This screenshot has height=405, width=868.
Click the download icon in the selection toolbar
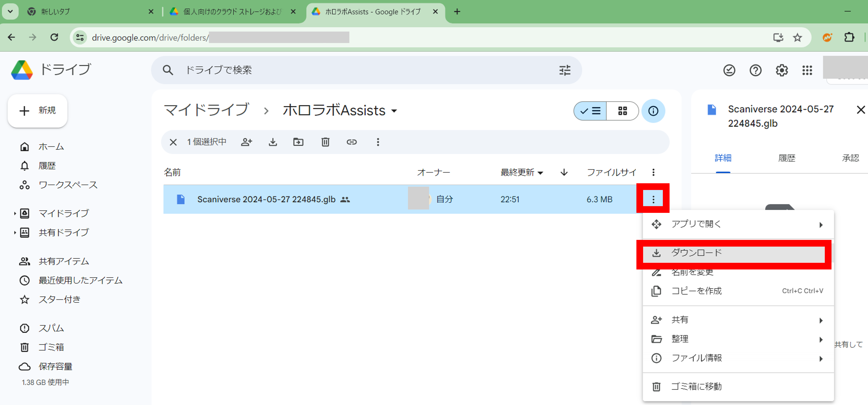[273, 142]
